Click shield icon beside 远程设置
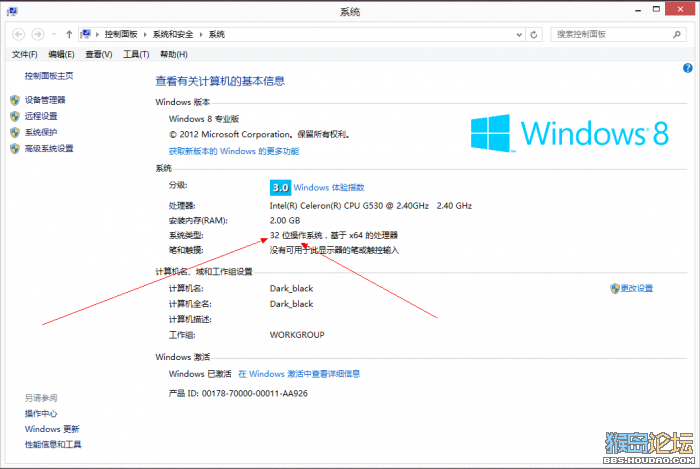Image resolution: width=700 pixels, height=469 pixels. coord(15,116)
